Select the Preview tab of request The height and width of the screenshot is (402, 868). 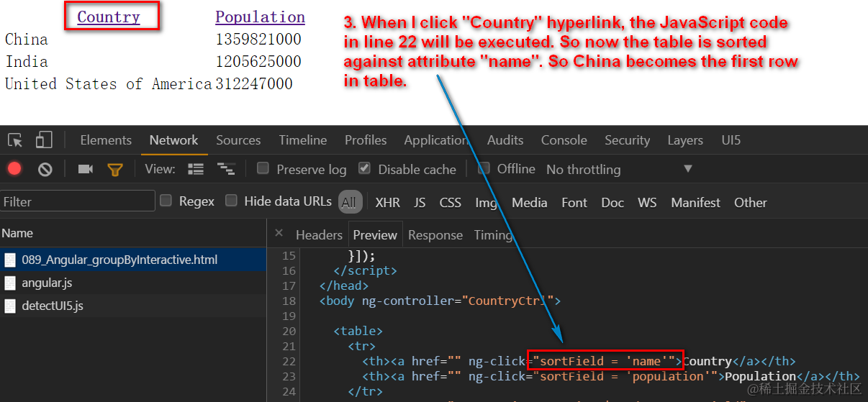pos(375,235)
